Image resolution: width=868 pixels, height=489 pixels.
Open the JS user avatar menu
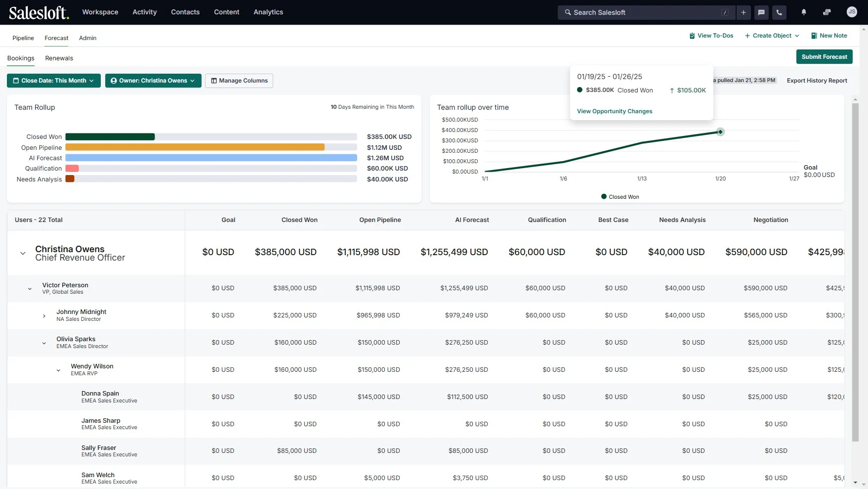pos(852,12)
